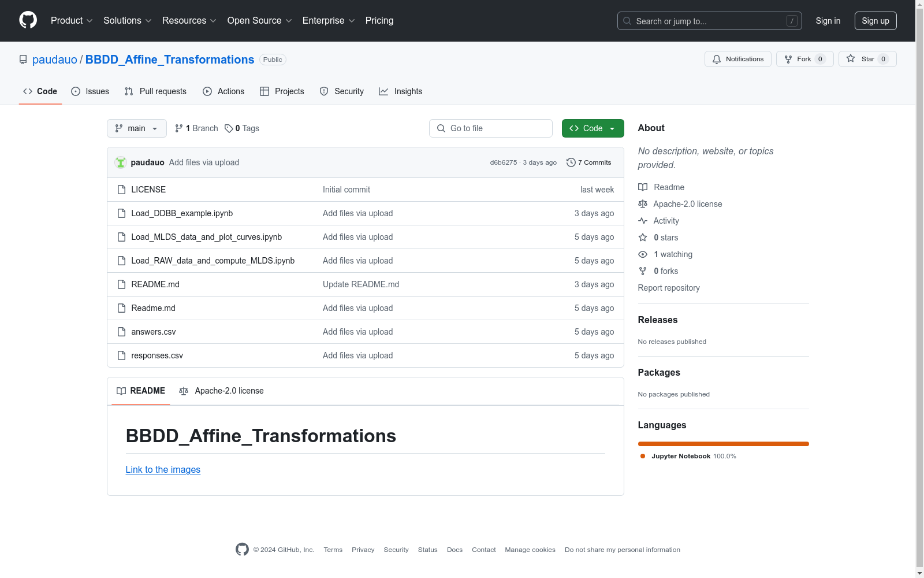This screenshot has width=924, height=578.
Task: Star the repository
Action: tap(867, 59)
